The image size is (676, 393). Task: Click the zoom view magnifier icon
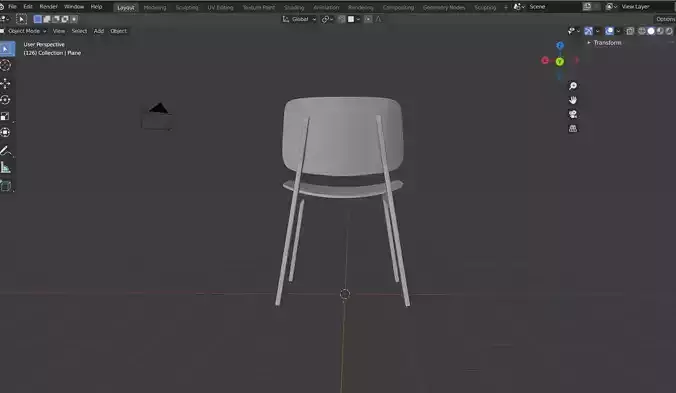[x=573, y=86]
